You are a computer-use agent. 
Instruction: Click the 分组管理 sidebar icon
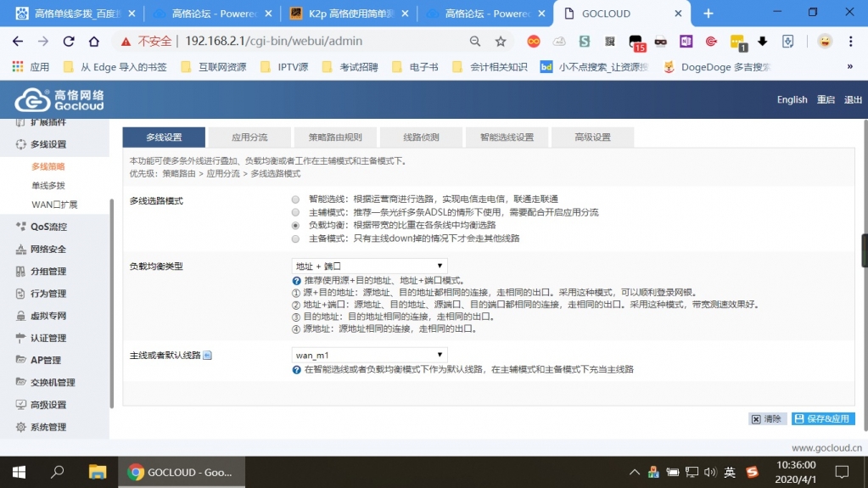[x=21, y=272]
